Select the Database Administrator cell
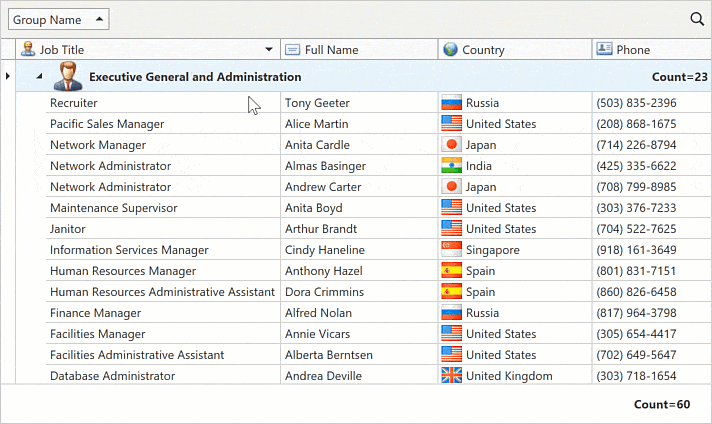This screenshot has height=424, width=712. point(163,375)
